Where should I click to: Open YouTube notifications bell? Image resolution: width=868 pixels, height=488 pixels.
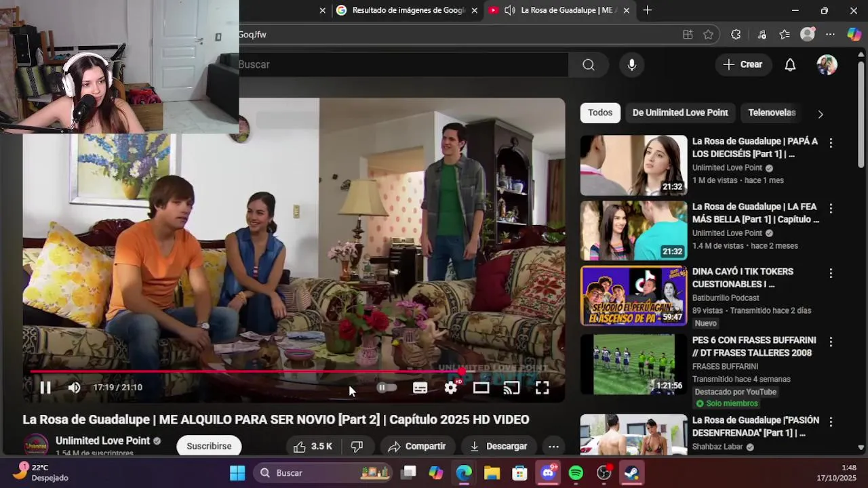[790, 64]
